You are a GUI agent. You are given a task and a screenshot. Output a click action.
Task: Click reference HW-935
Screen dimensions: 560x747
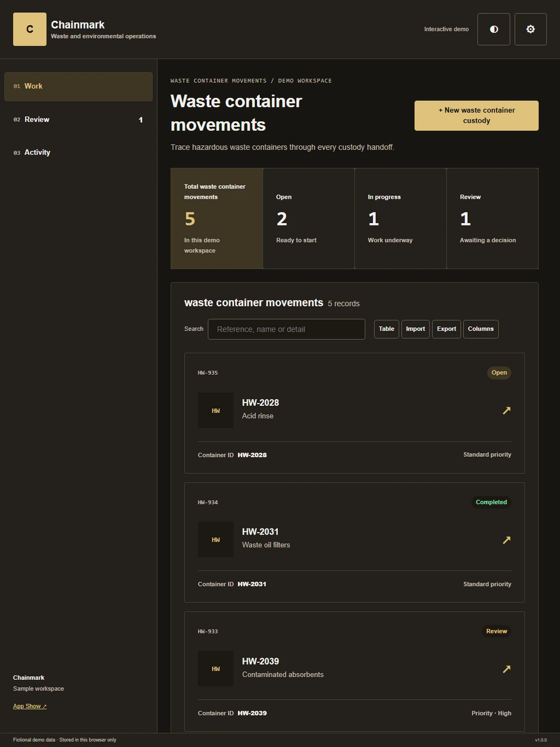[x=208, y=373]
